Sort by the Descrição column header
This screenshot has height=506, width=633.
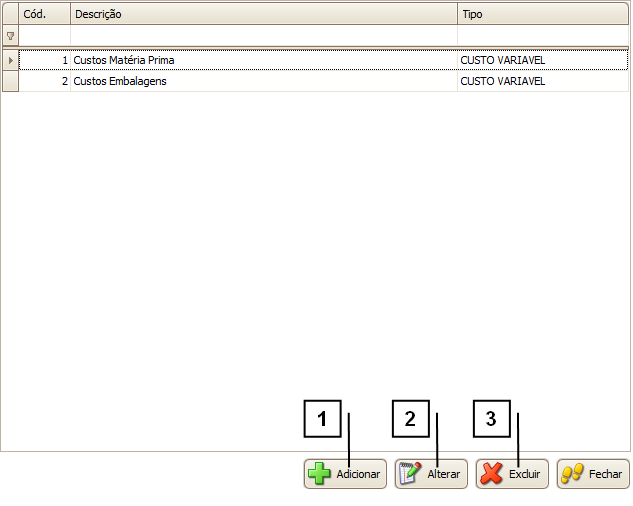tap(263, 15)
